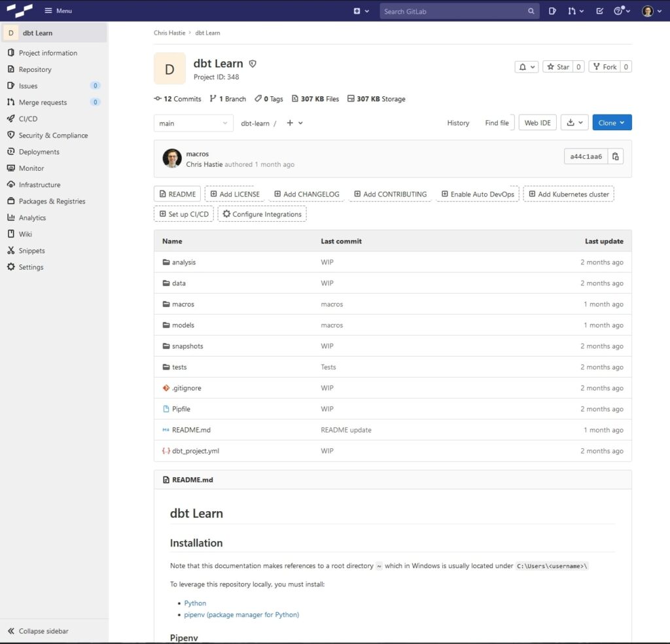Open the To-Do List icon in top bar
This screenshot has height=644, width=670.
pyautogui.click(x=599, y=10)
